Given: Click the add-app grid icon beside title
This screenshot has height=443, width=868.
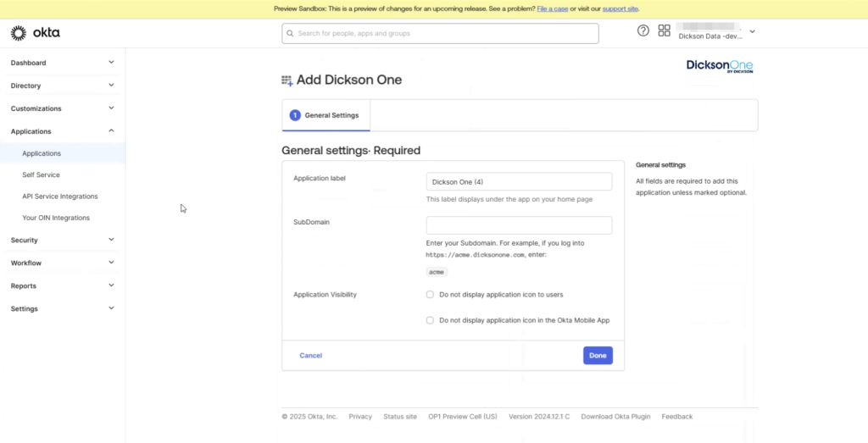Looking at the screenshot, I should pyautogui.click(x=287, y=80).
